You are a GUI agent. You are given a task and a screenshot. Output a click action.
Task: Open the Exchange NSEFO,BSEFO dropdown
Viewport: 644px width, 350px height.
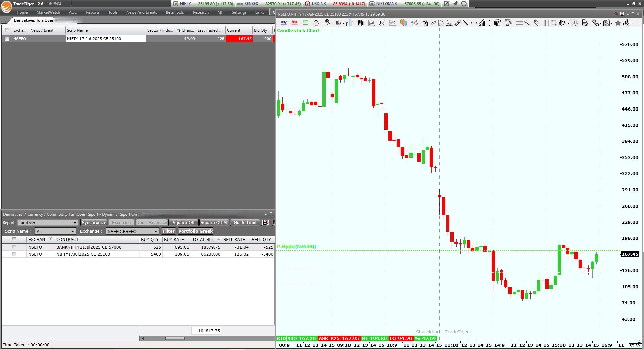(x=132, y=231)
